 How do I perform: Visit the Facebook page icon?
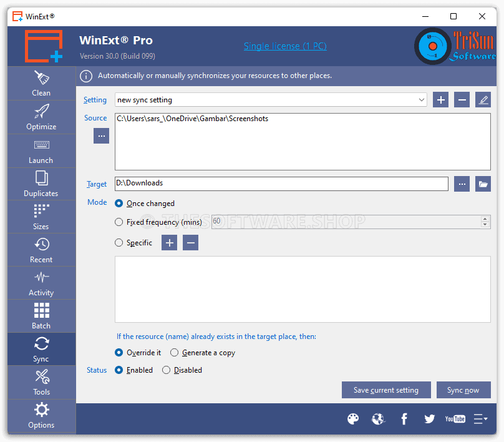pos(404,419)
